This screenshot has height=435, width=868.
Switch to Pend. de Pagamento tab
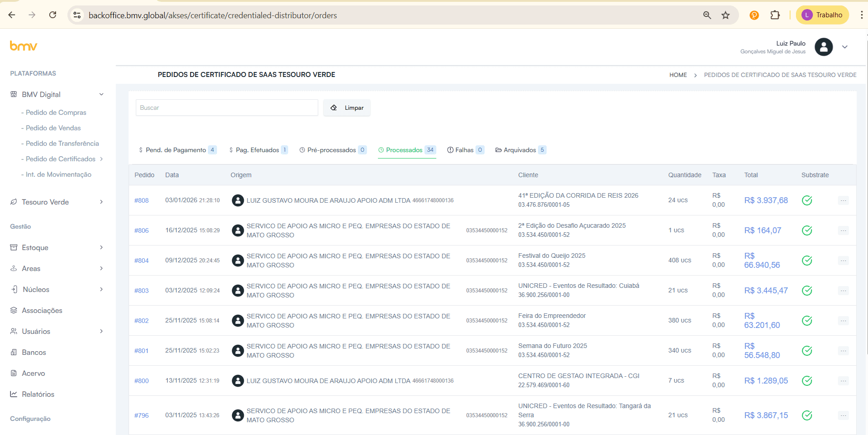[x=178, y=150]
